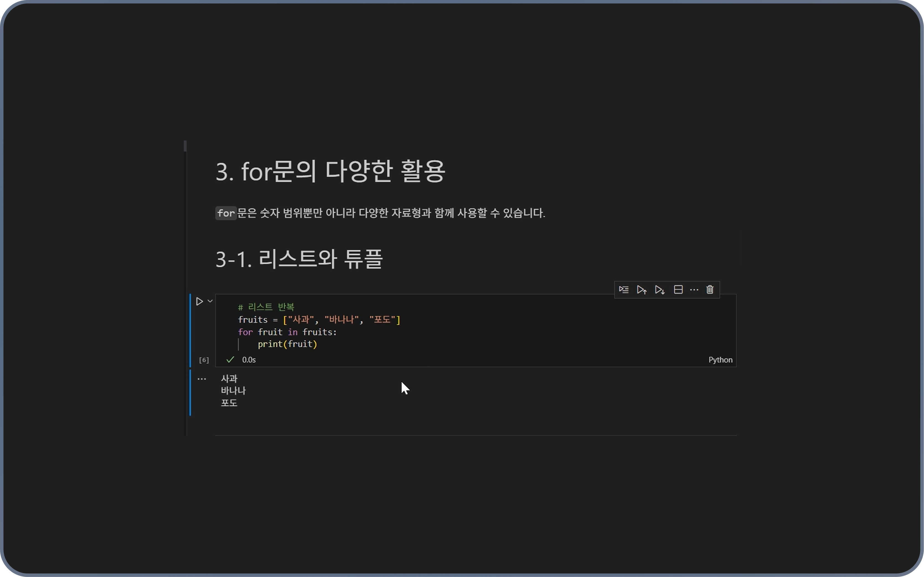Open the output's more actions ellipsis

click(202, 379)
